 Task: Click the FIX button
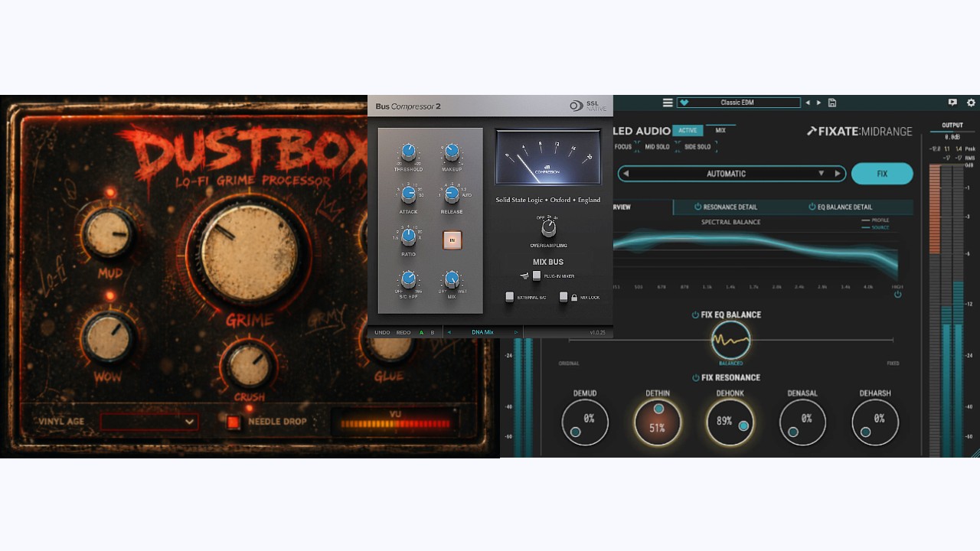882,174
